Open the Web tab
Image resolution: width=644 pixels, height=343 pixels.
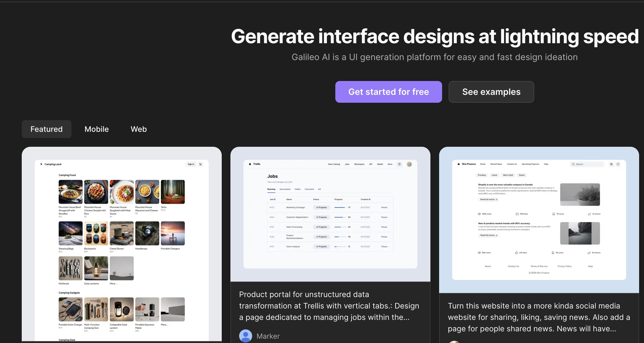pyautogui.click(x=139, y=129)
